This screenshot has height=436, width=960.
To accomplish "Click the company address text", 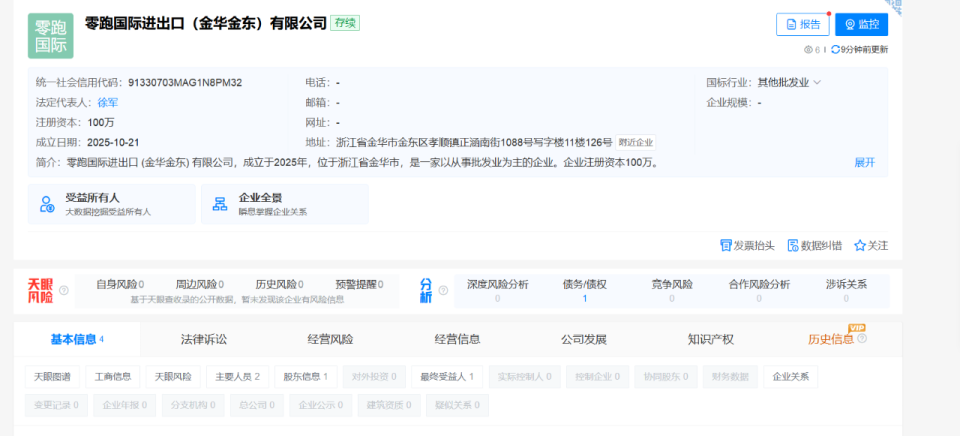I will [x=474, y=143].
